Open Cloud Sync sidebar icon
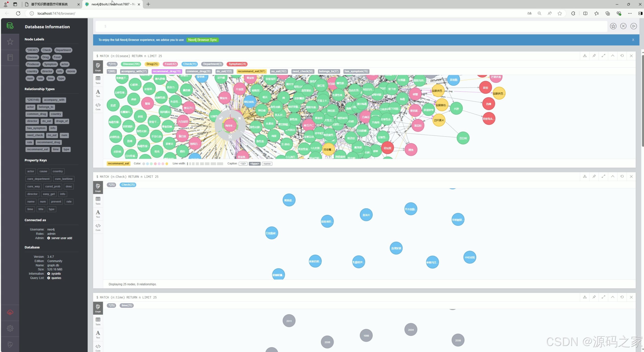The width and height of the screenshot is (644, 352). tap(10, 312)
